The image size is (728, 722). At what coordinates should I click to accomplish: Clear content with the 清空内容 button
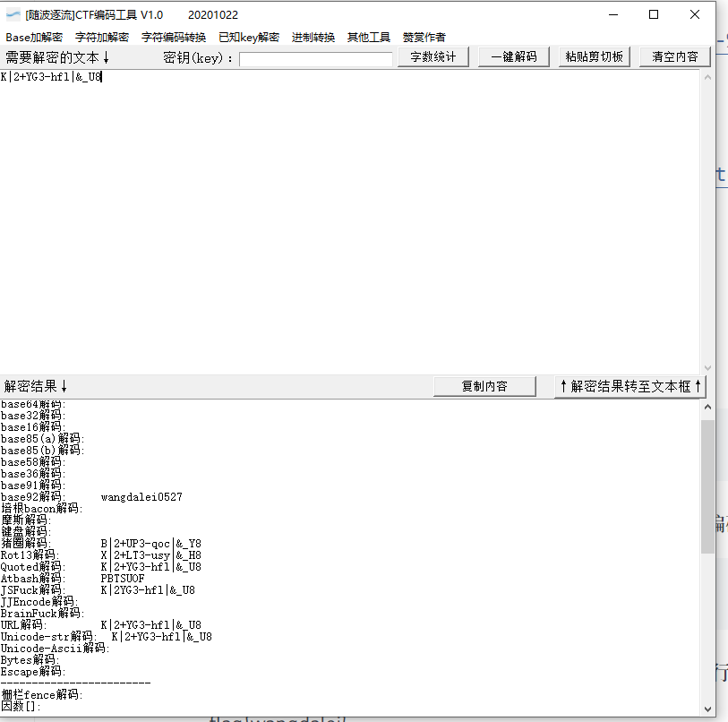677,56
